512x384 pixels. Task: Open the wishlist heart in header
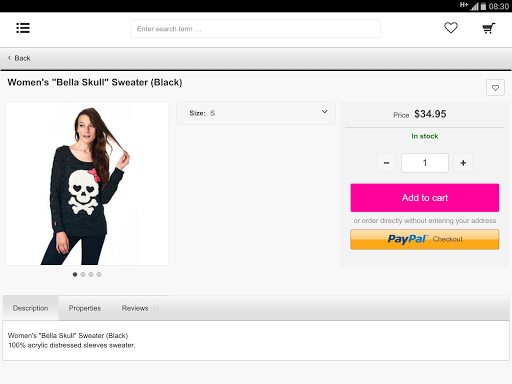[451, 28]
